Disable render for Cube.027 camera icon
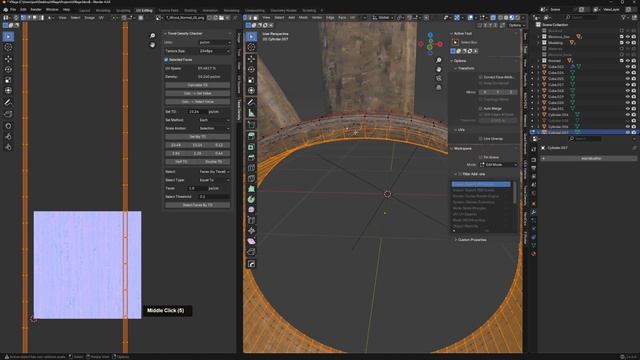The image size is (640, 360). click(x=634, y=84)
